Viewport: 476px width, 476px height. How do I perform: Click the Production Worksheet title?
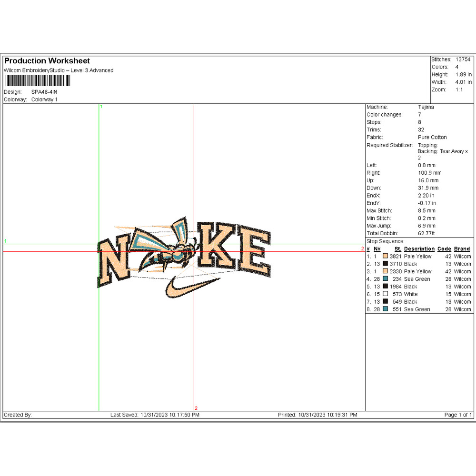[x=47, y=61]
